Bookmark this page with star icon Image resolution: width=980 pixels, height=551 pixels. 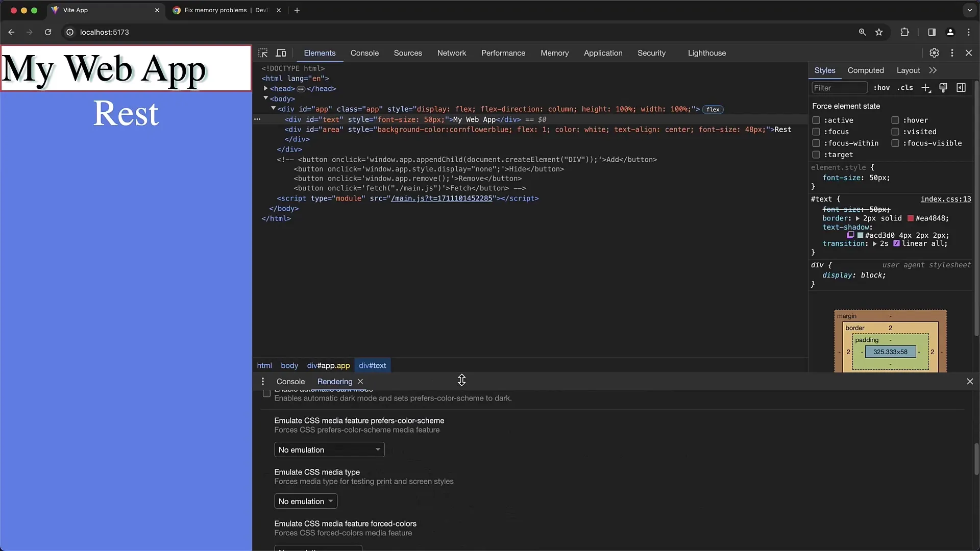(879, 32)
